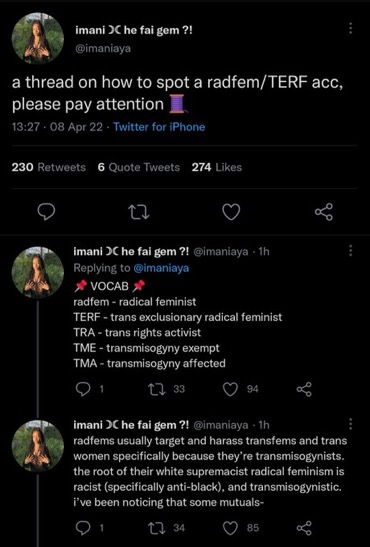The width and height of the screenshot is (370, 547).
Task: Like the main radfem/TERF thread tweet
Action: (x=232, y=212)
